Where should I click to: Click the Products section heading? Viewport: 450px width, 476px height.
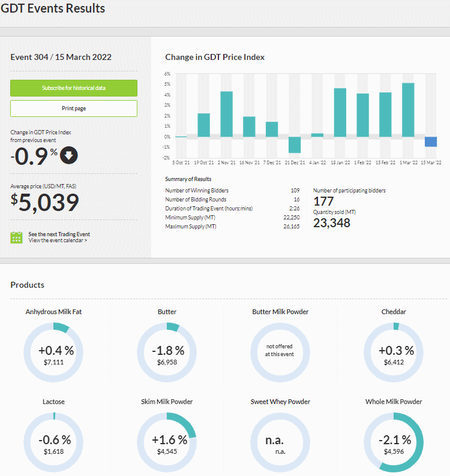28,285
